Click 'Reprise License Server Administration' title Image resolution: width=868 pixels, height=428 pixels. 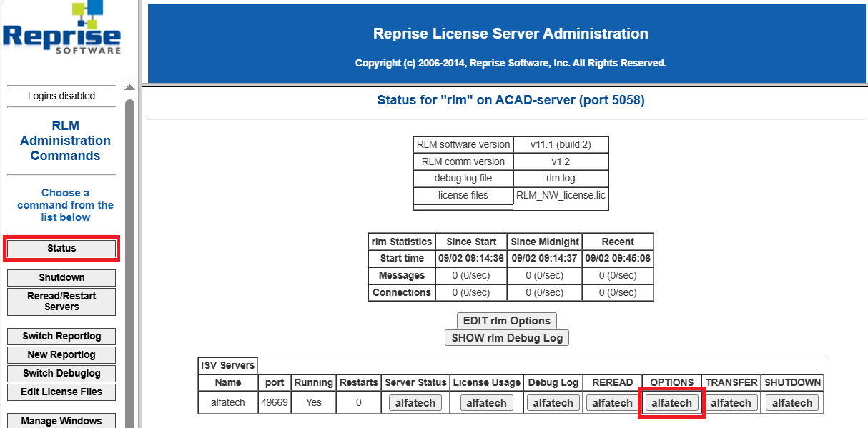pos(511,34)
